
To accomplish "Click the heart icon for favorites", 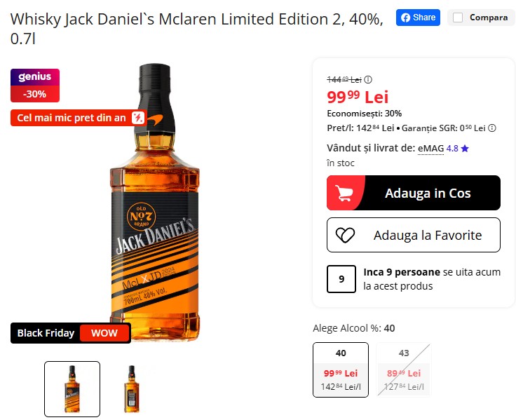I will click(345, 235).
